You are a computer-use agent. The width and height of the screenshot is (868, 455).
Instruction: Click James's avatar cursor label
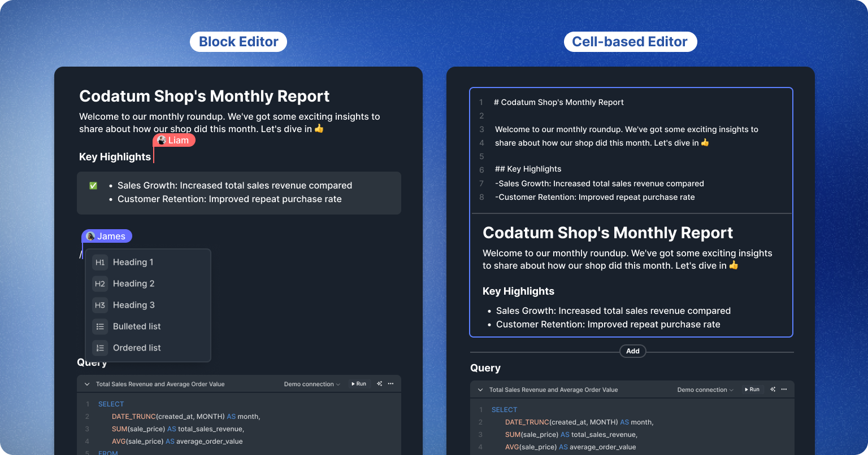(106, 237)
